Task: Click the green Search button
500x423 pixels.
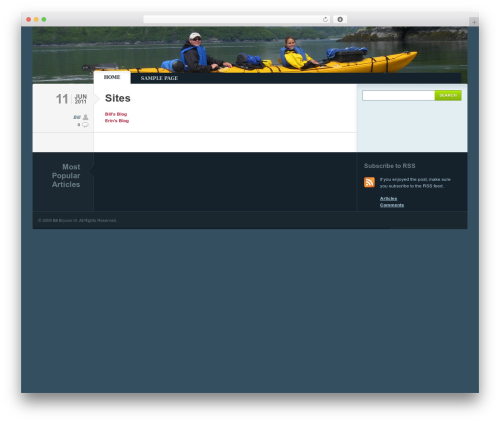Action: pyautogui.click(x=448, y=95)
